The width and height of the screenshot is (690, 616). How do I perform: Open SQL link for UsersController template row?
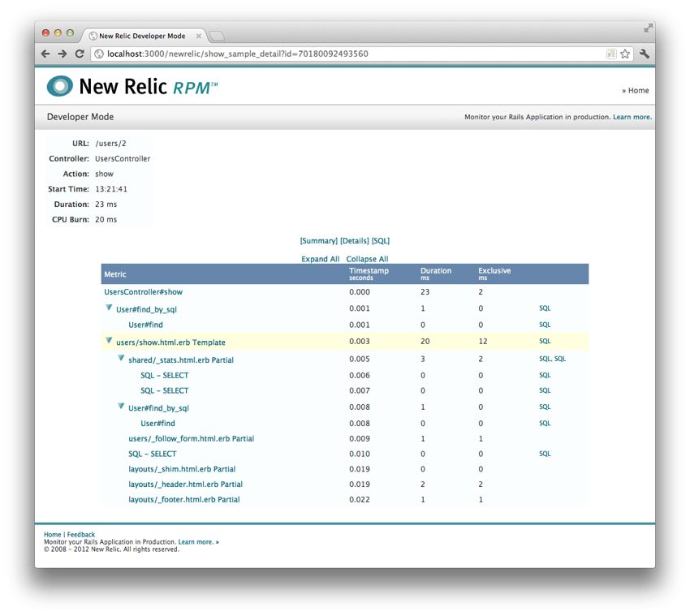545,342
